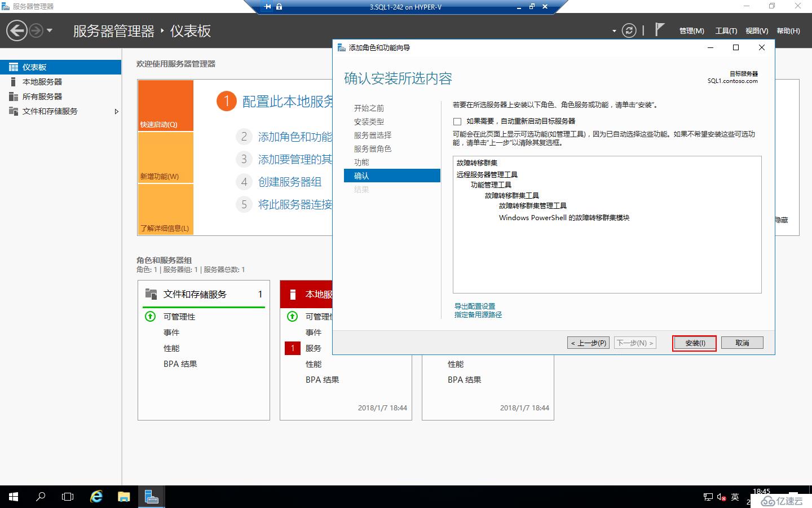Click the red alert badge next to 服务
Image resolution: width=812 pixels, height=508 pixels.
(x=293, y=348)
